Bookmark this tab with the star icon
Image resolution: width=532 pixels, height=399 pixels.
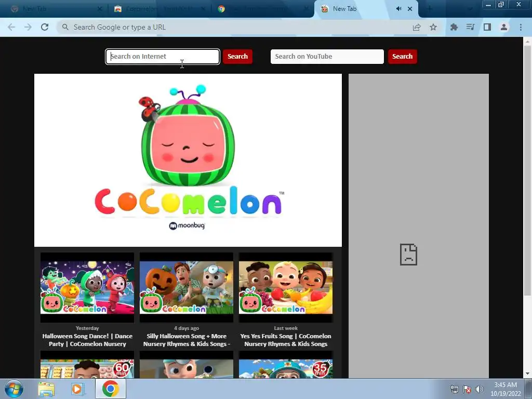(433, 27)
